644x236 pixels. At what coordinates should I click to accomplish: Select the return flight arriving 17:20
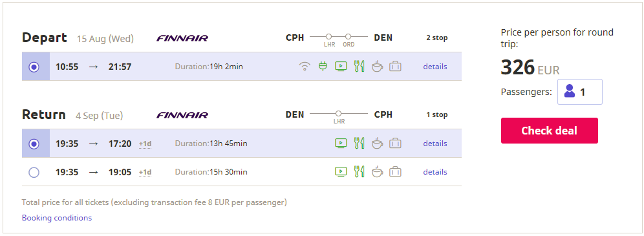pyautogui.click(x=34, y=144)
